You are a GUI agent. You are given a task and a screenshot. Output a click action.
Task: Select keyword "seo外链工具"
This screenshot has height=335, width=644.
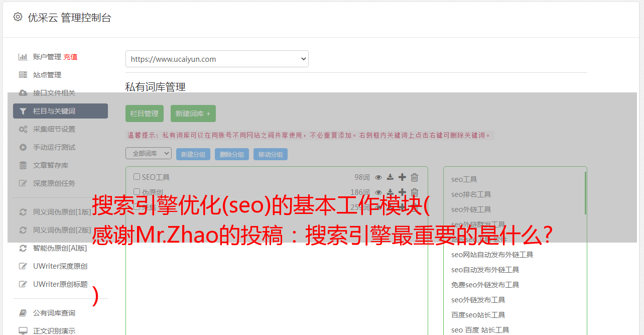click(x=471, y=209)
